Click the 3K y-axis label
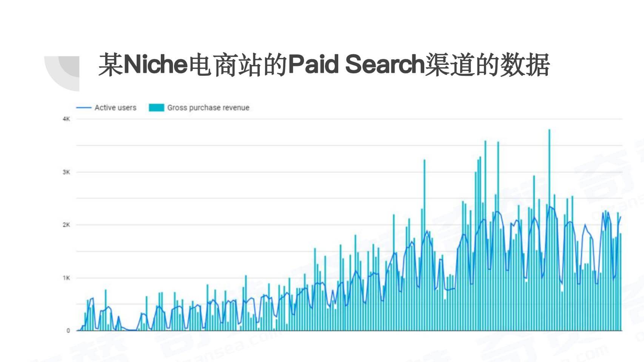The width and height of the screenshot is (644, 362). pyautogui.click(x=66, y=172)
